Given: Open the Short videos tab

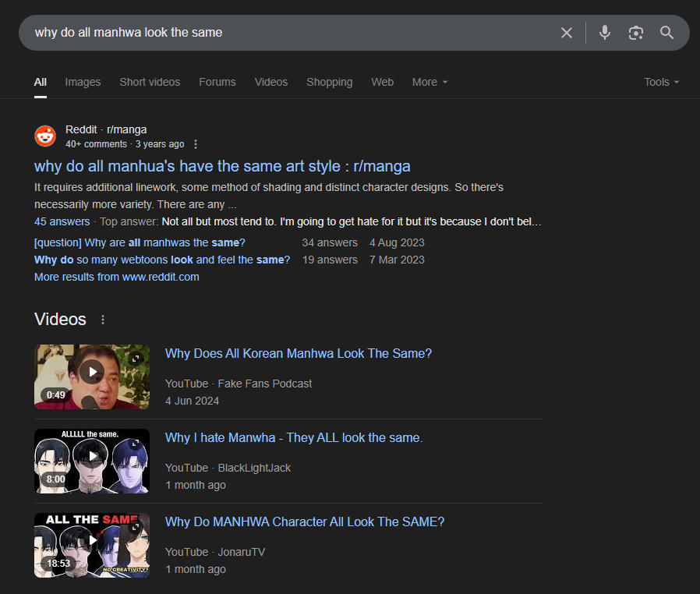Looking at the screenshot, I should click(x=150, y=82).
